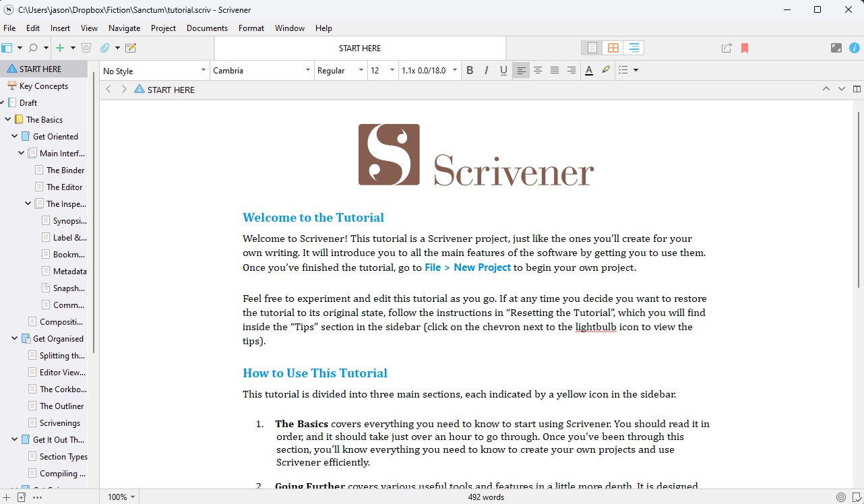Click the View binder layout icon
Viewport: 864px width, 504px height.
[x=7, y=48]
